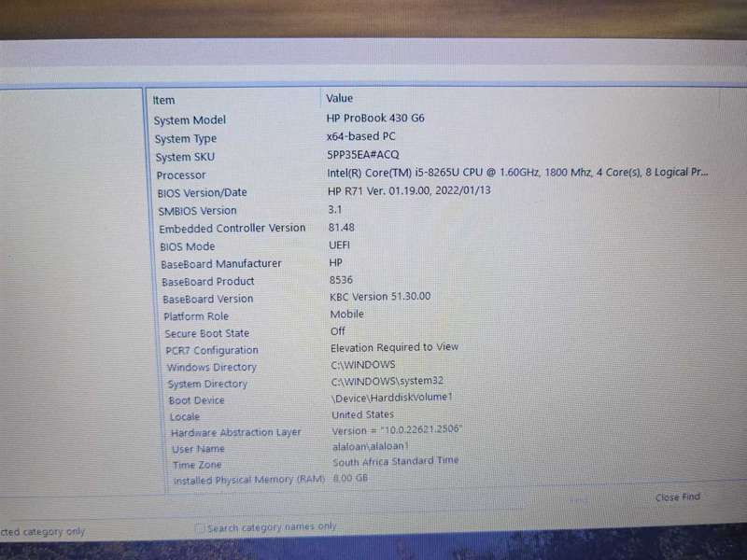Viewport: 747px width, 560px height.
Task: Select the Embedded Controller Version label
Action: point(232,229)
